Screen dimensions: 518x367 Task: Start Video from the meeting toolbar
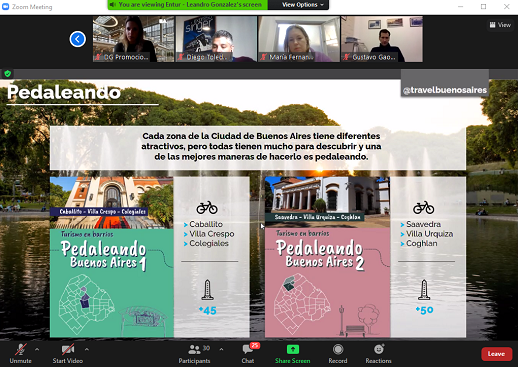click(x=68, y=354)
